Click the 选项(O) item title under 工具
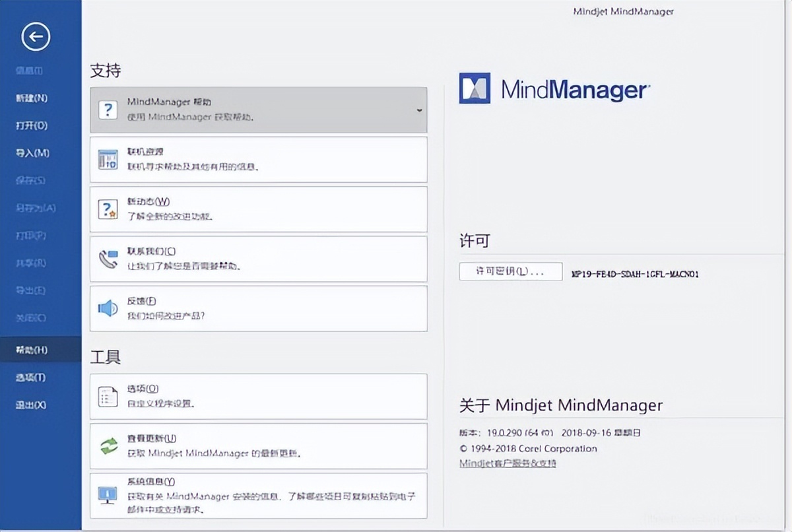The height and width of the screenshot is (532, 792). click(x=143, y=389)
